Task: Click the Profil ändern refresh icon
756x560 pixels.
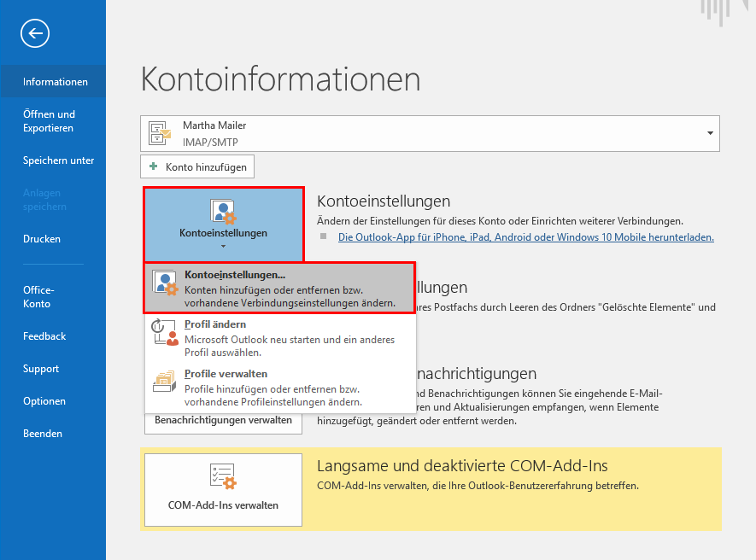Action: click(x=163, y=331)
